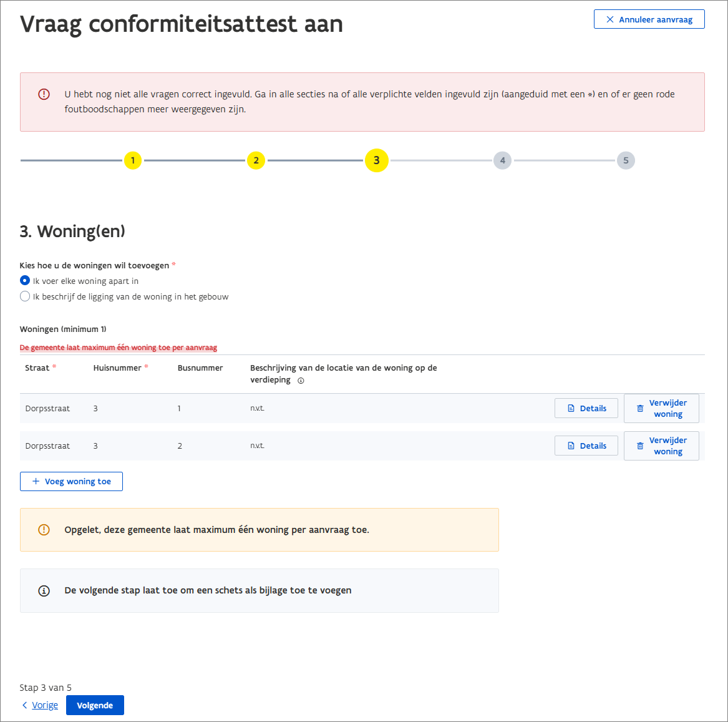This screenshot has height=722, width=728.
Task: Click the chevron left of Vorige
Action: click(25, 705)
